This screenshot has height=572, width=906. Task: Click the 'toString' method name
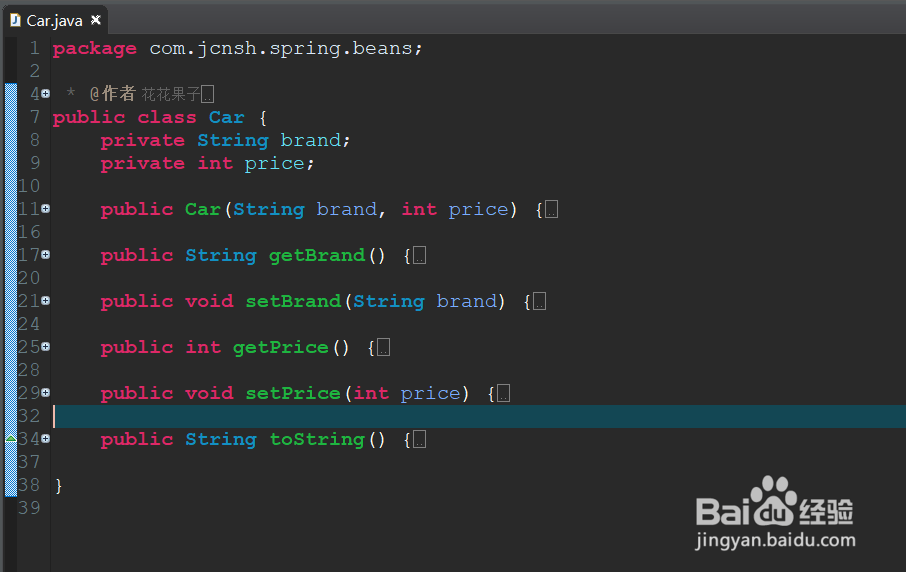pos(317,440)
